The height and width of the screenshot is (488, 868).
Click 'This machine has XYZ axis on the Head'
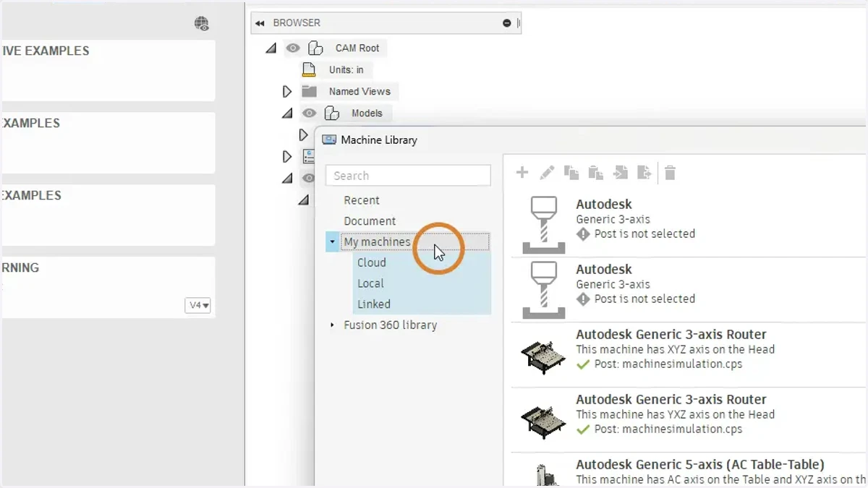point(676,349)
